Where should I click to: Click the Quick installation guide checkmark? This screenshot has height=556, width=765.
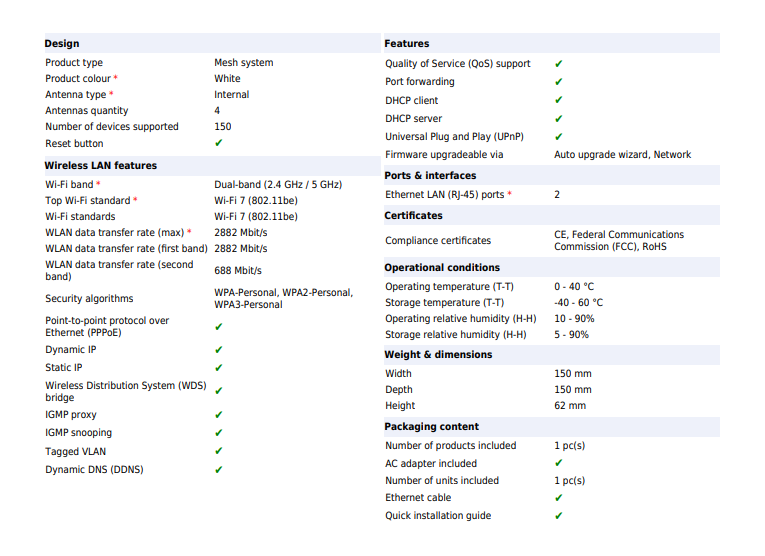(x=559, y=516)
